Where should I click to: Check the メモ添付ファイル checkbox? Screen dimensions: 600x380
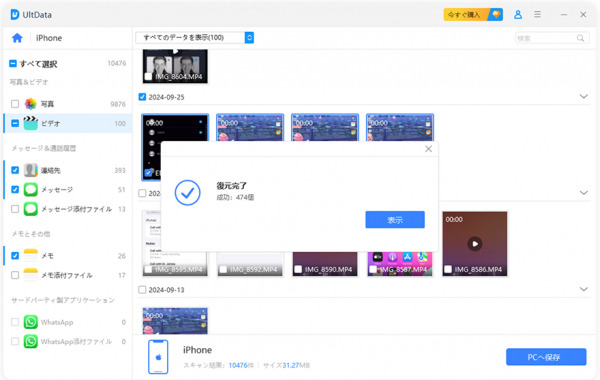[x=15, y=275]
